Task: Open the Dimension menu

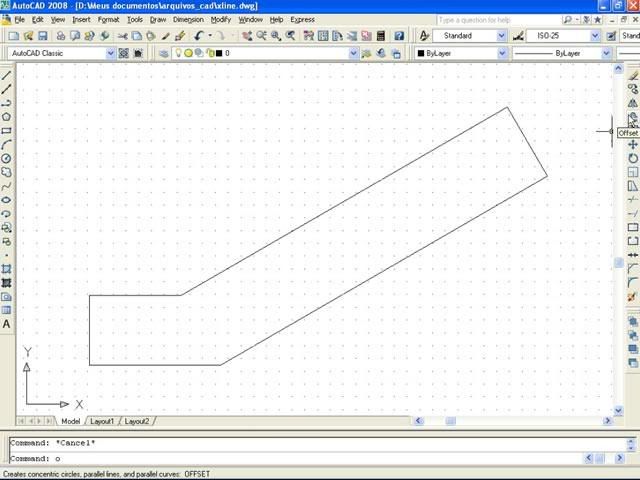Action: (x=188, y=20)
